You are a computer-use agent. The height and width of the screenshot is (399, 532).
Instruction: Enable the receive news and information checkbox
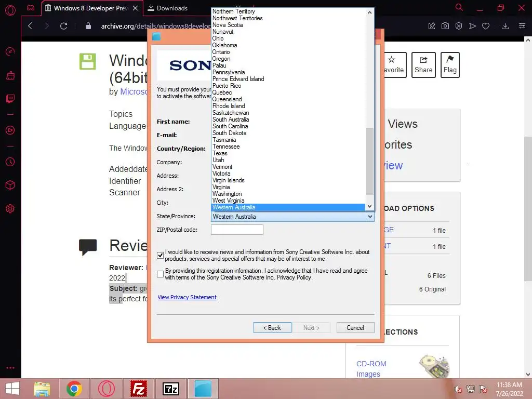point(161,256)
